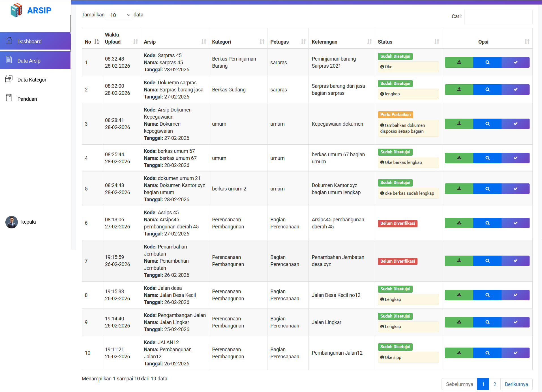Verify the JALAN12 archive
Viewport: 542px width, 392px height.
[x=515, y=353]
